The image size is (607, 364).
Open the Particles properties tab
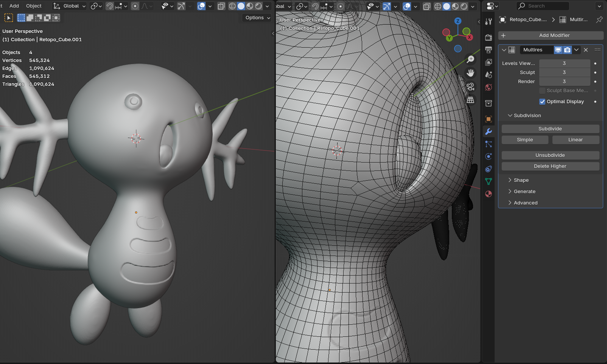pos(489,144)
